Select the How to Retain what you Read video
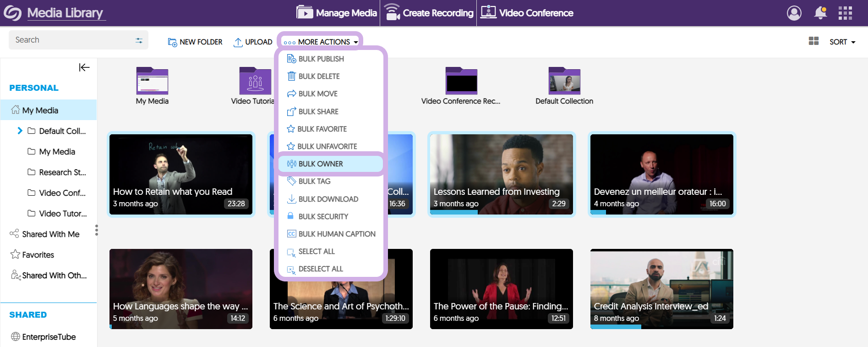 (181, 174)
